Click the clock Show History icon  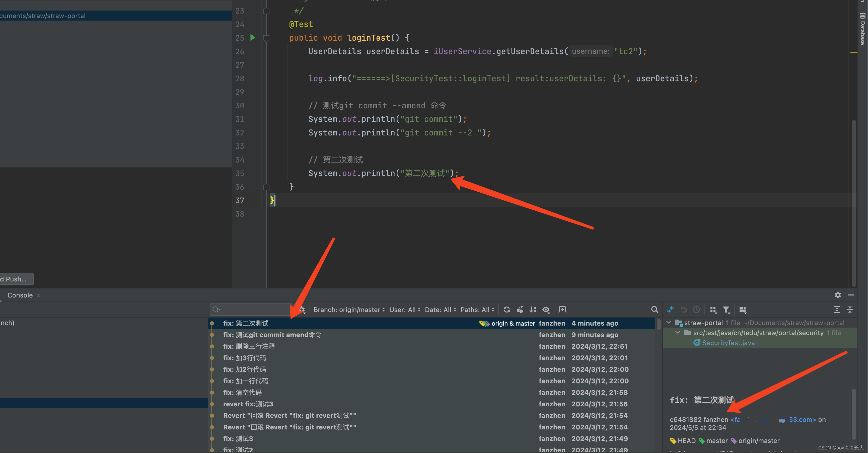click(x=696, y=310)
